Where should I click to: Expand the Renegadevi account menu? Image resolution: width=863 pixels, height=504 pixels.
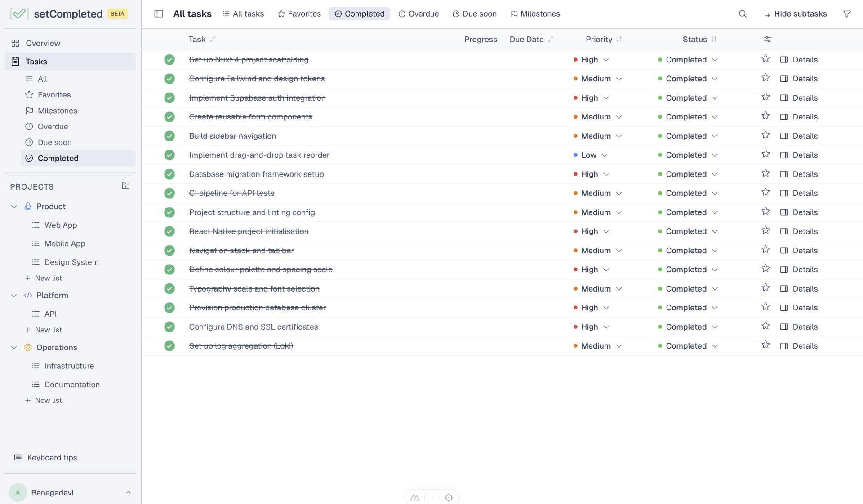(x=129, y=492)
